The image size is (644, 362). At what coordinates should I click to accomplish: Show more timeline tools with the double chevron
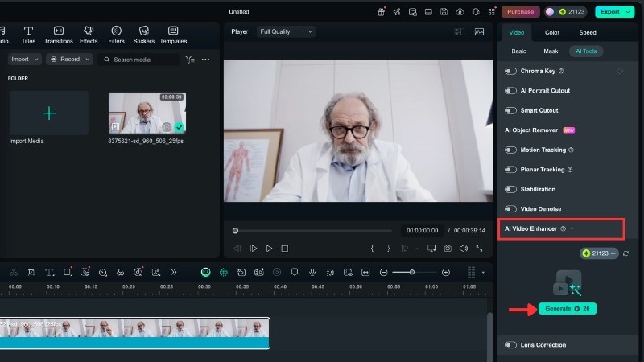tap(174, 272)
